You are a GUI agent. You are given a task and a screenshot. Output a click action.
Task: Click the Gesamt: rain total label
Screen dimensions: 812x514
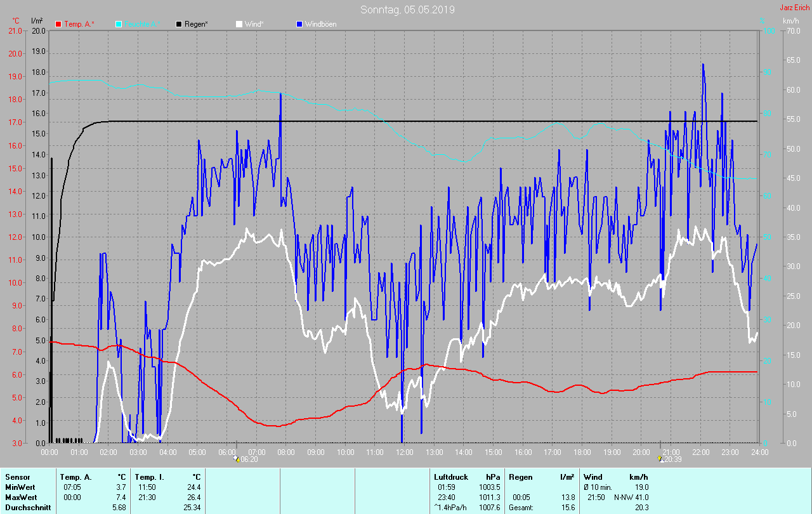coord(521,508)
